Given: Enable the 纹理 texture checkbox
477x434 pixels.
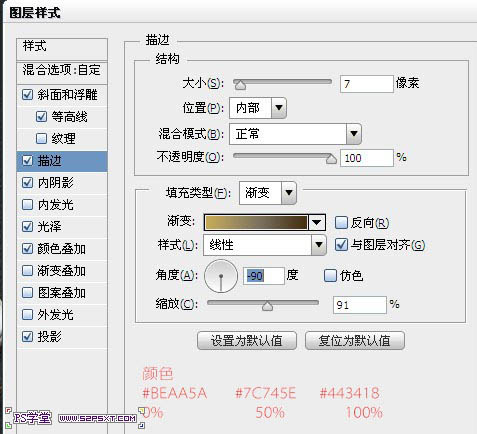Looking at the screenshot, I should pos(41,138).
